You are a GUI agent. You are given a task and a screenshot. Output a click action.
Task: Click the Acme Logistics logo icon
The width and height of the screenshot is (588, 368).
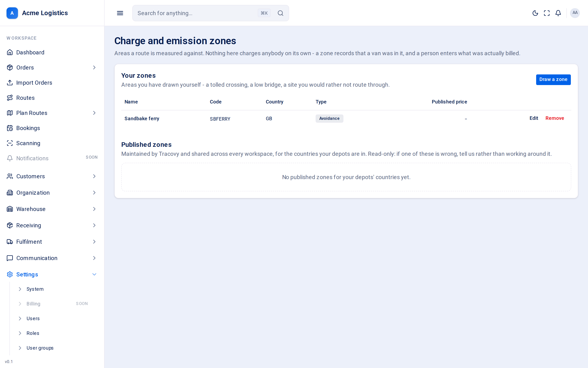click(12, 13)
